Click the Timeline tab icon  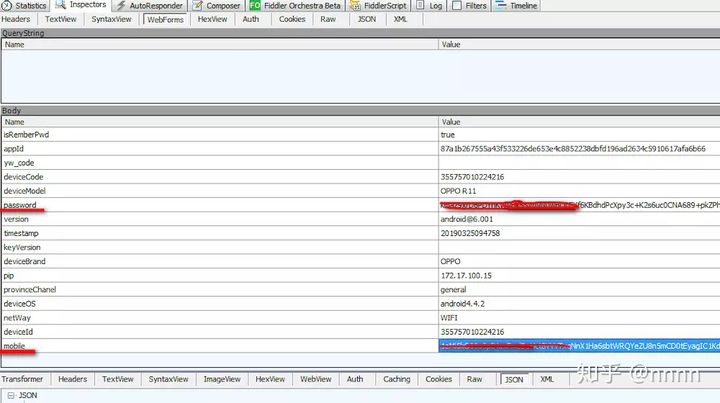501,6
